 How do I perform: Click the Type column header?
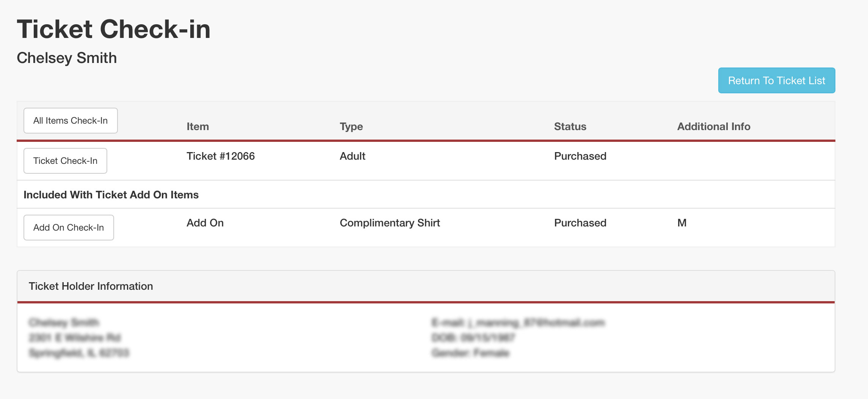coord(351,126)
